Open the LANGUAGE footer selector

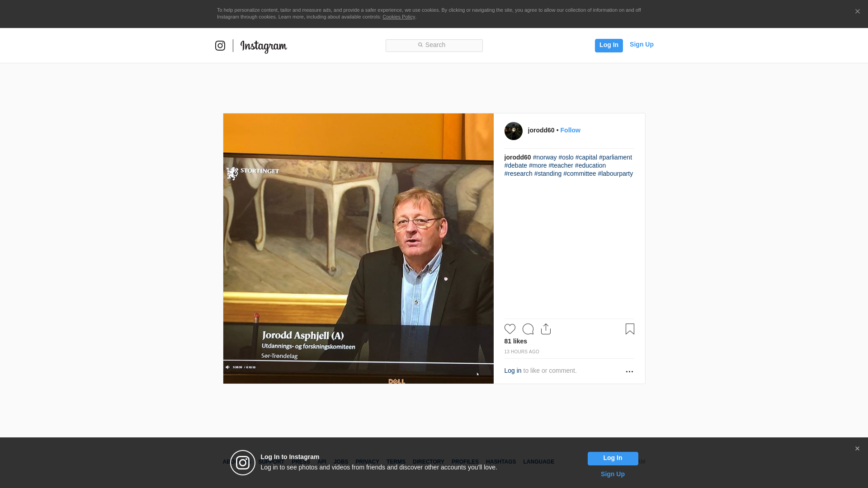click(538, 462)
